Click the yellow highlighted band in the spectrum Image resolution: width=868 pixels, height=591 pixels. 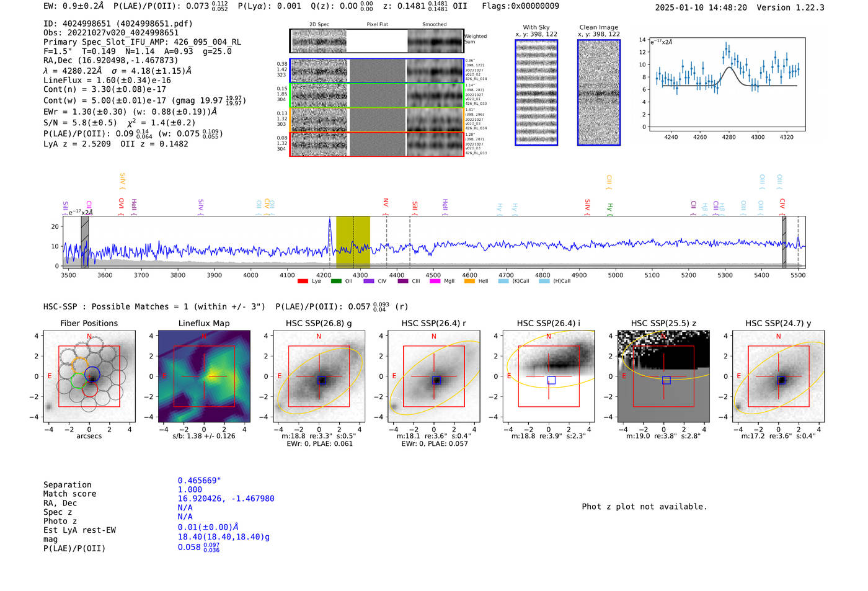click(353, 242)
